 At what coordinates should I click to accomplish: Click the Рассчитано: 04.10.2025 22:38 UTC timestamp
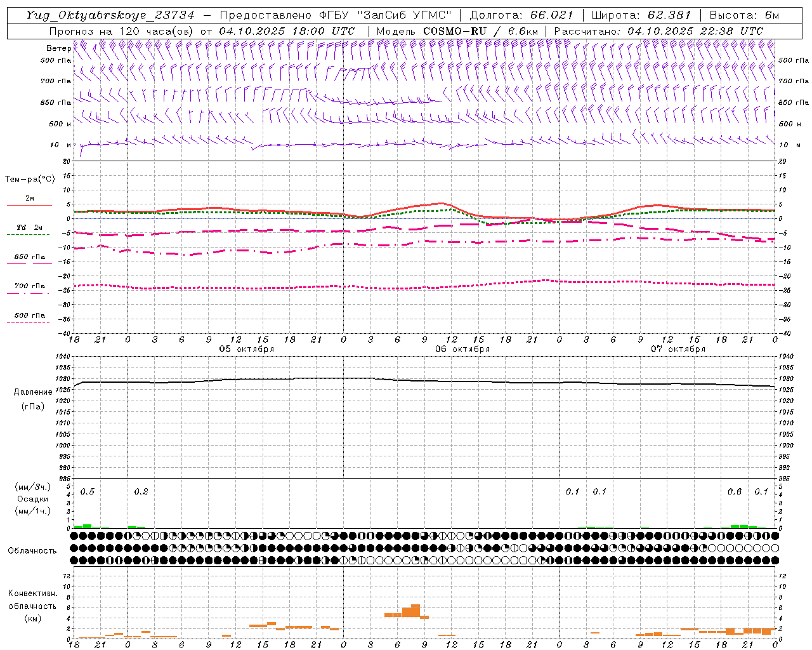tap(658, 31)
